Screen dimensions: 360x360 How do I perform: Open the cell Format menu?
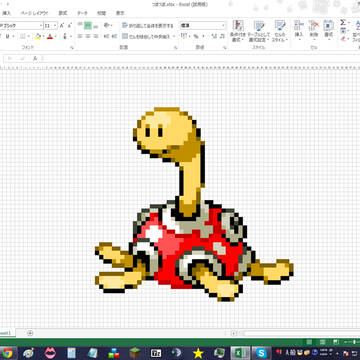[x=329, y=30]
